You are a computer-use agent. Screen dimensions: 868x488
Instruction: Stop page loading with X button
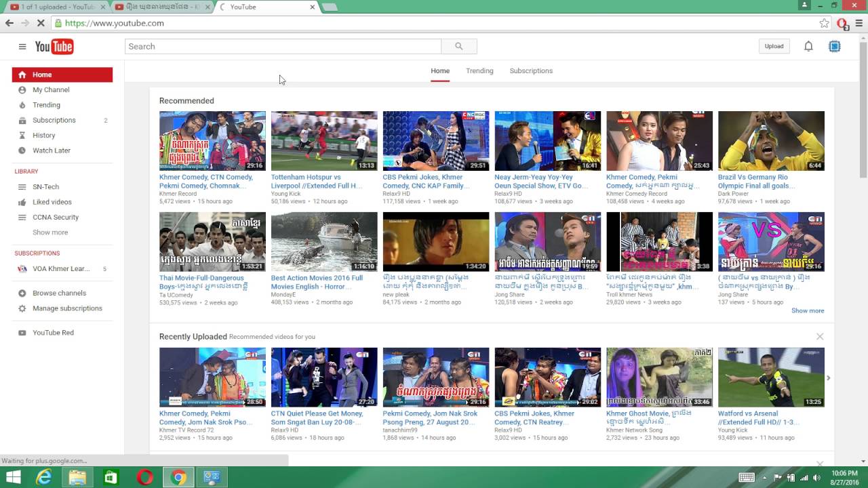[41, 23]
